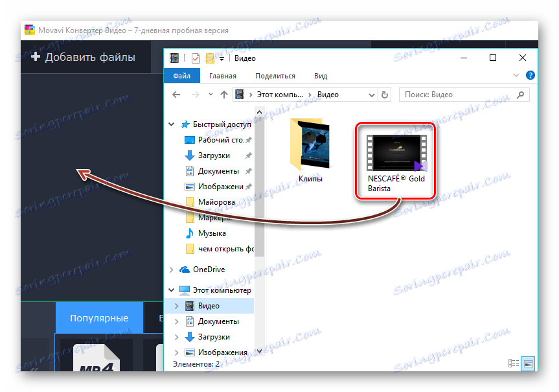Select the Клипы folder
The width and height of the screenshot is (559, 392).
[310, 150]
